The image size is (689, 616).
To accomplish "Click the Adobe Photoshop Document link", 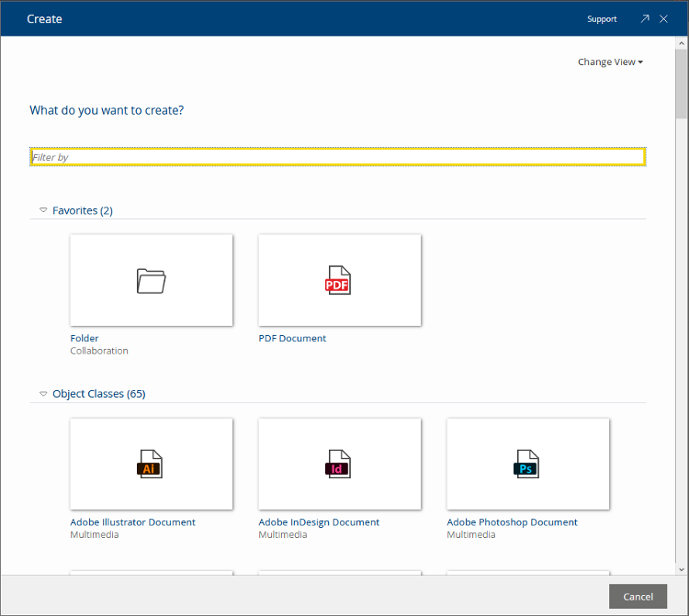I will click(x=512, y=522).
